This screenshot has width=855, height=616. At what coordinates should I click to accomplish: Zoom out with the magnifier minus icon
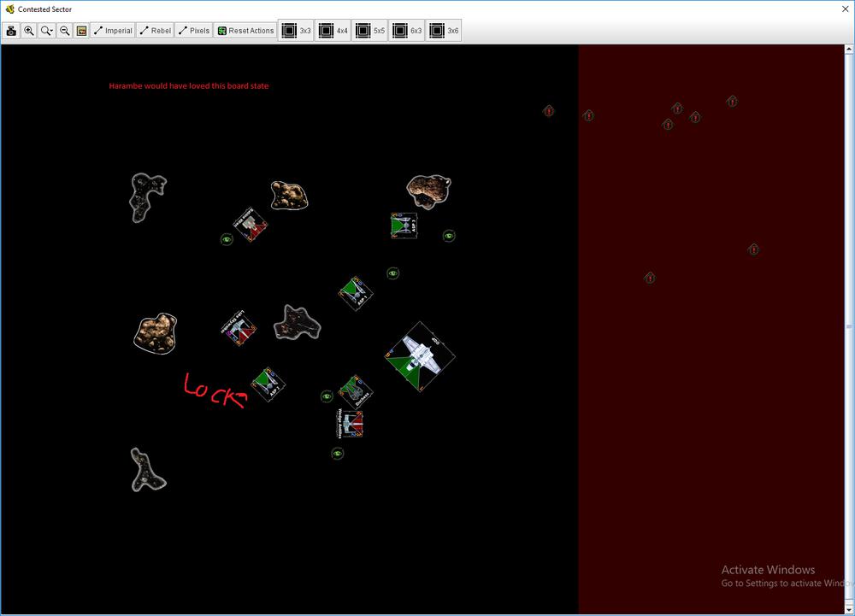[x=64, y=31]
